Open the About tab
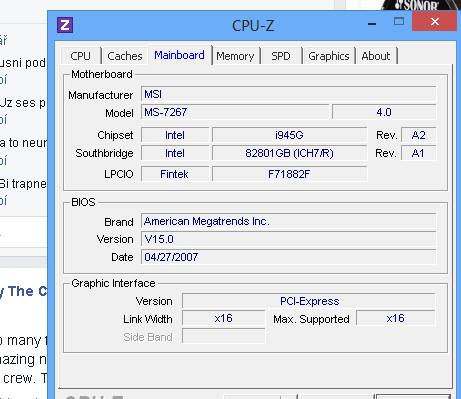Image resolution: width=461 pixels, height=399 pixels. click(376, 56)
